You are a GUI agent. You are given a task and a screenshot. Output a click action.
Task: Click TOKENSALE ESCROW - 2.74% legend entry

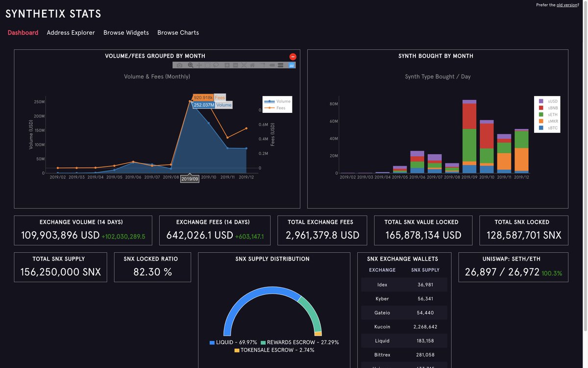pos(274,350)
